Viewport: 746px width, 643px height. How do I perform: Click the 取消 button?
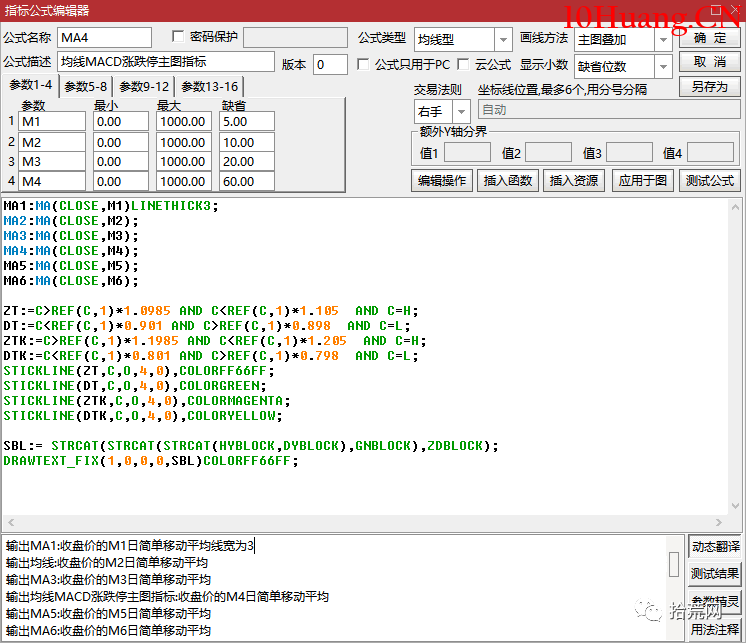tap(709, 62)
